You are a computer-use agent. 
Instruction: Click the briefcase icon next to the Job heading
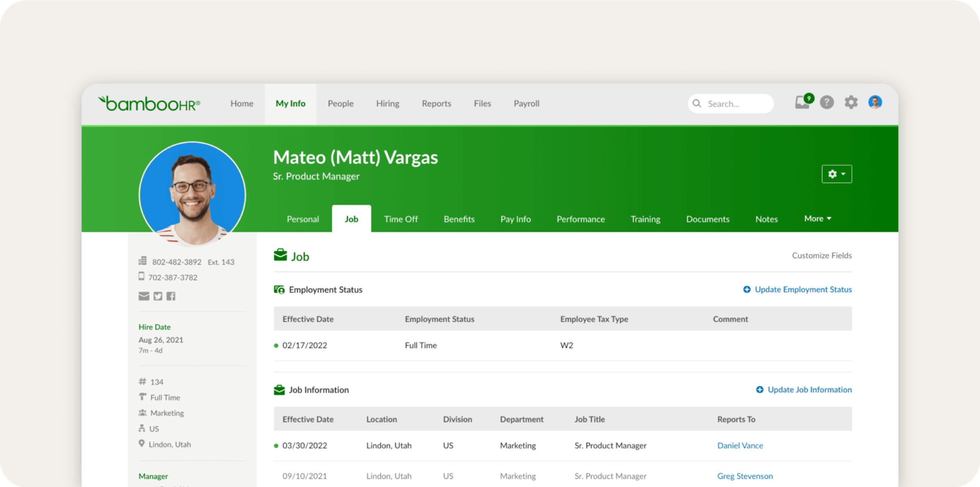280,255
